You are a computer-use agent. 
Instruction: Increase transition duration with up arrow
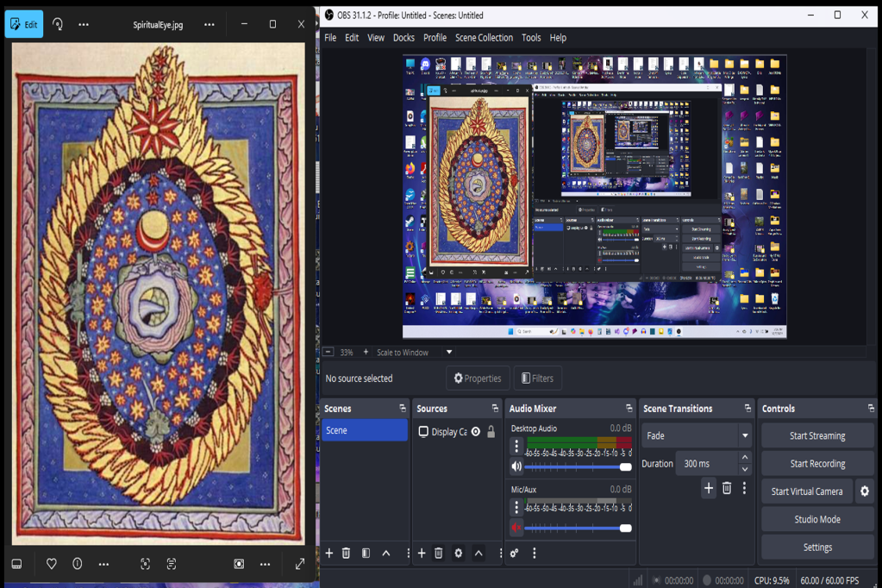pyautogui.click(x=745, y=458)
